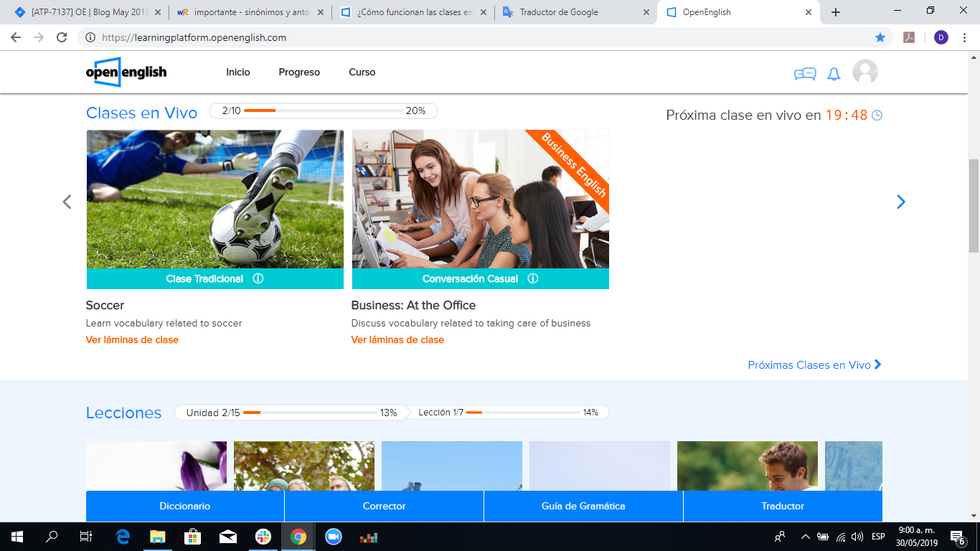Screen dimensions: 980x551
Task: Open the Próximas Clases en Vivo link
Action: tap(814, 364)
